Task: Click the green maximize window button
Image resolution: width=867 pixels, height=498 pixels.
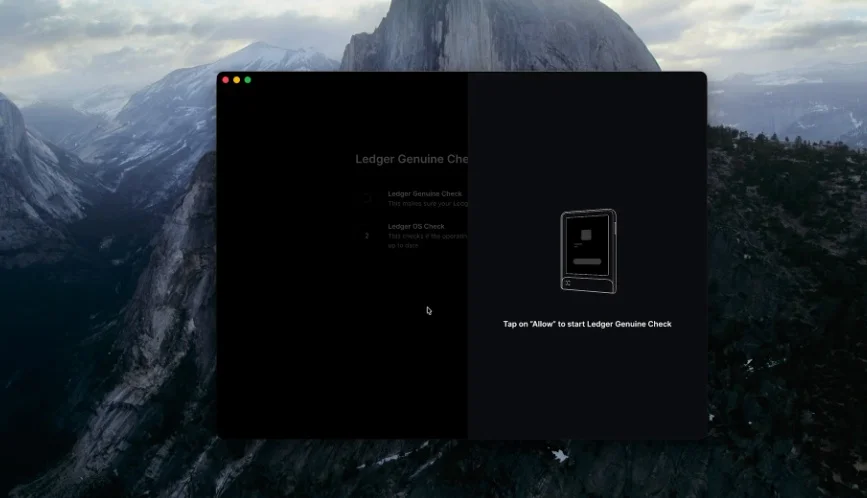Action: point(248,80)
